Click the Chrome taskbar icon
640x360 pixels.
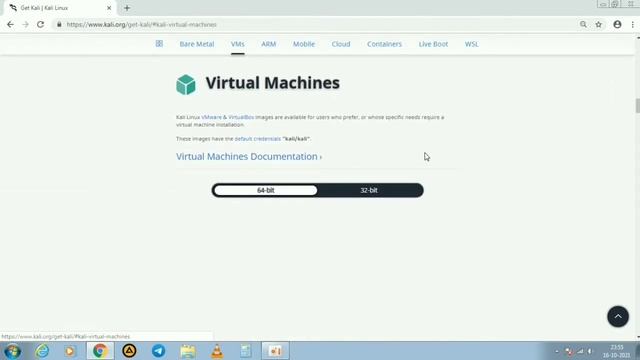coord(100,351)
